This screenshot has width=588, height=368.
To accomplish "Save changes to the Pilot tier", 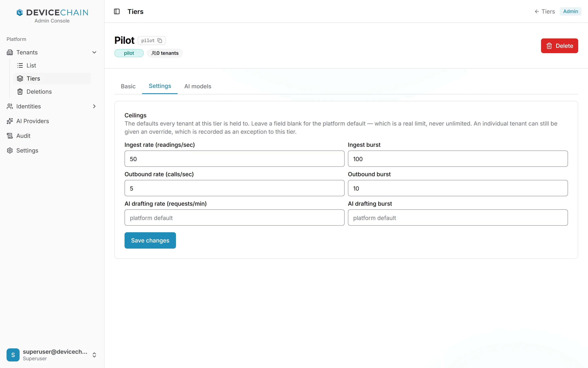I will pyautogui.click(x=150, y=240).
